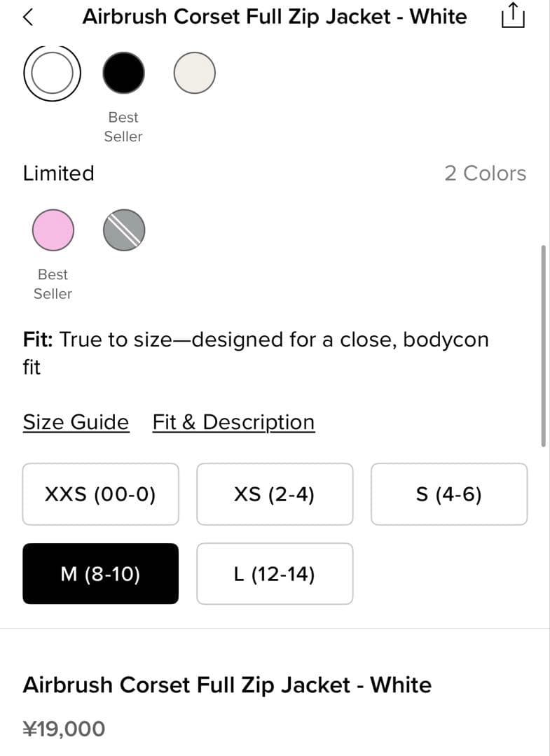
Task: Tap the Best Seller label under black swatch
Action: [x=123, y=127]
